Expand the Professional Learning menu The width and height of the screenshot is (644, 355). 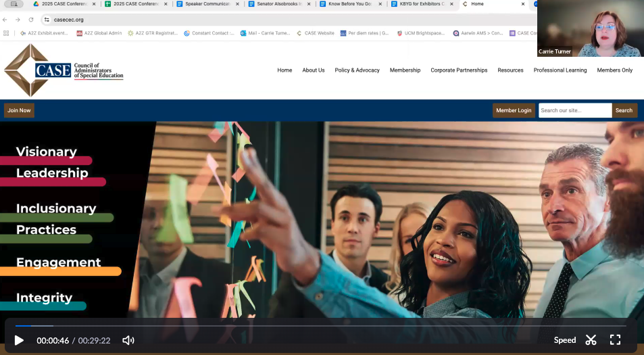560,70
